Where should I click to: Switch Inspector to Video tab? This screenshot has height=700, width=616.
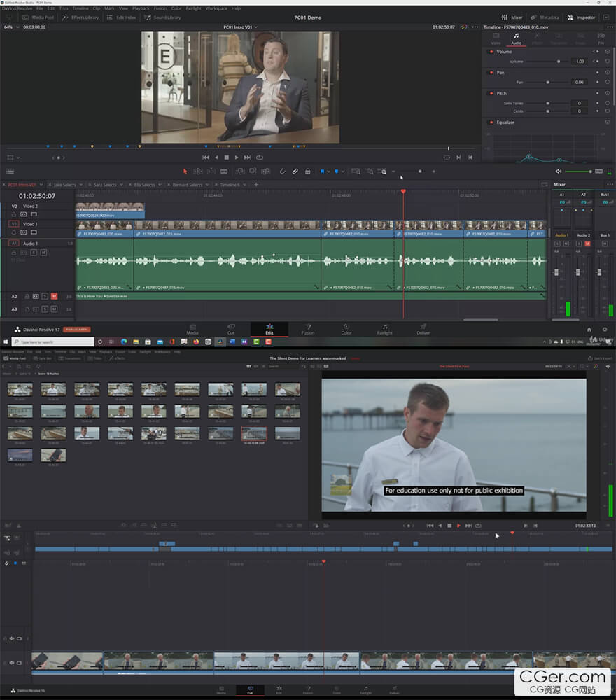click(x=496, y=38)
